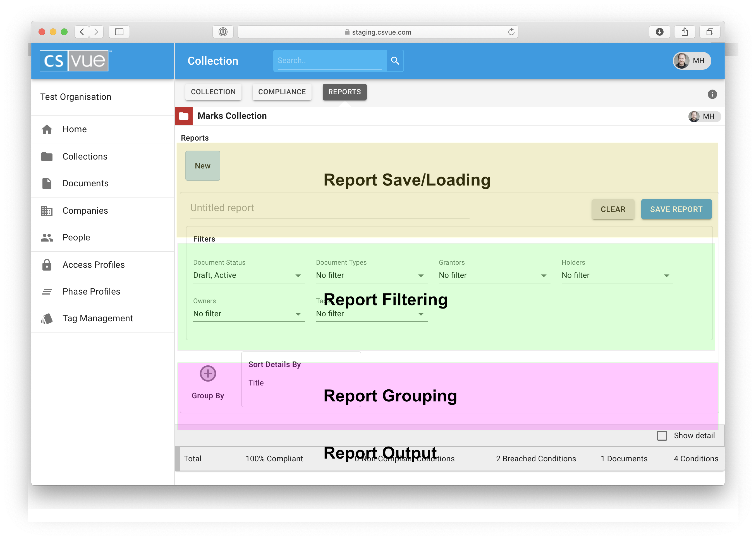The width and height of the screenshot is (756, 540).
Task: Click the info icon below the header
Action: pos(712,95)
